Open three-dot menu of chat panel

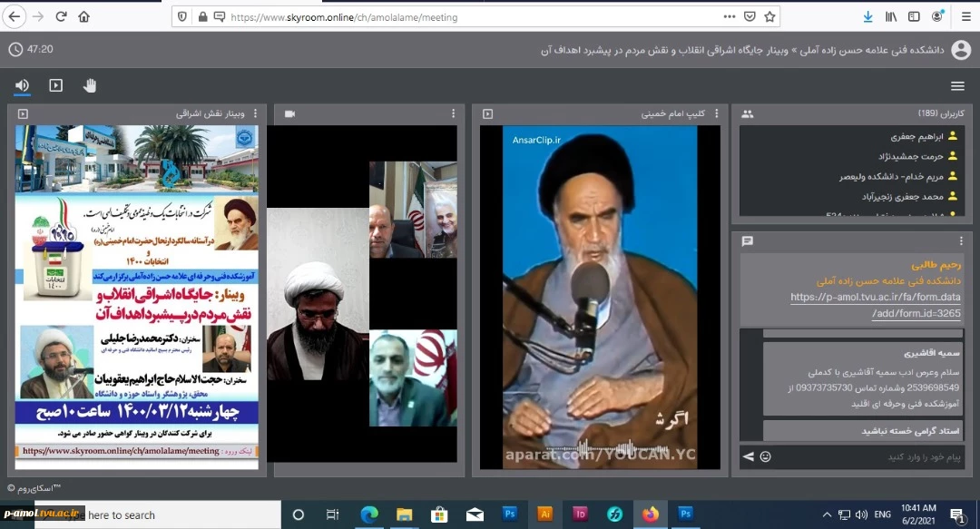[x=961, y=240]
